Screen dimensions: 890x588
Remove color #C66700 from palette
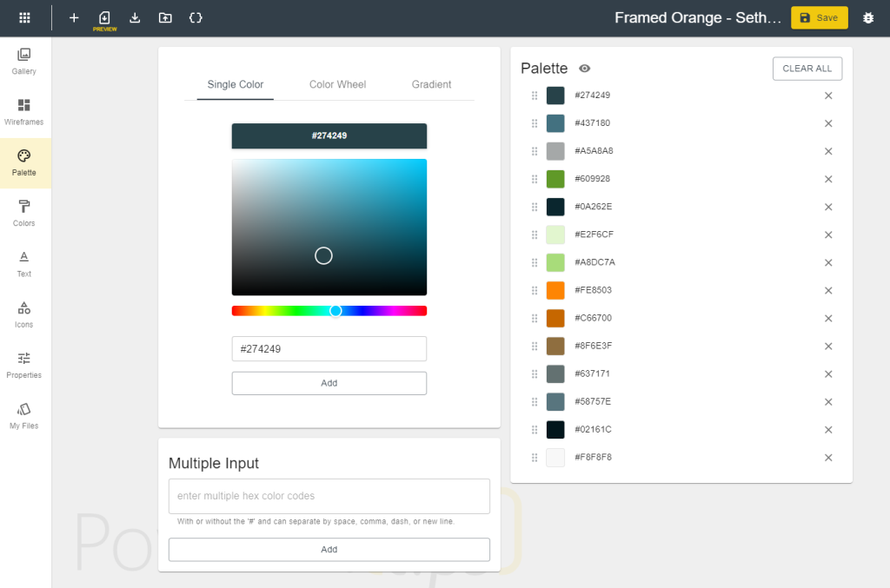coord(828,318)
